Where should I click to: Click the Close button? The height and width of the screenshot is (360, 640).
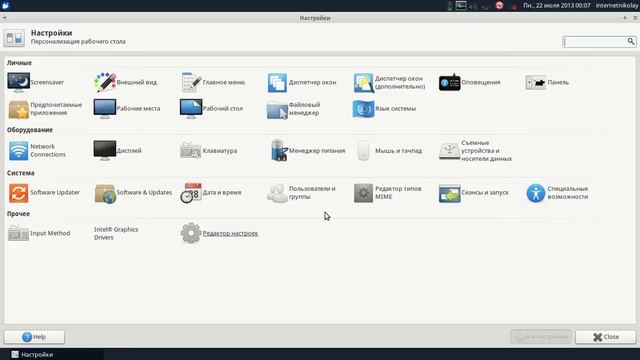coord(605,337)
